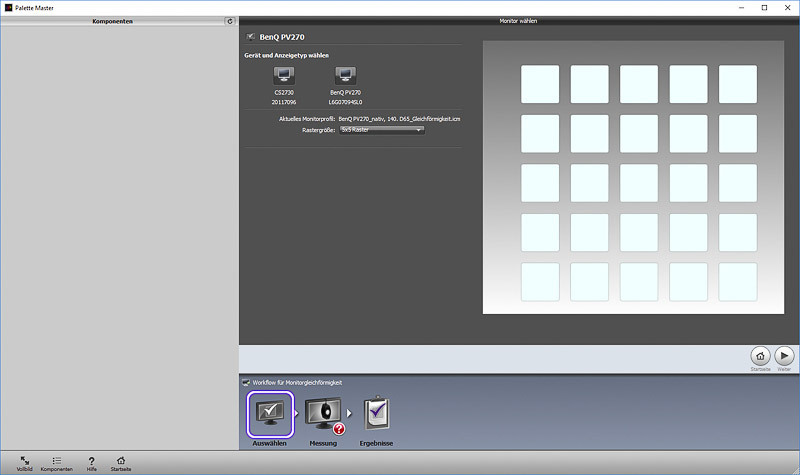Select the top-left raster grid cell
Image resolution: width=800 pixels, height=475 pixels.
540,84
